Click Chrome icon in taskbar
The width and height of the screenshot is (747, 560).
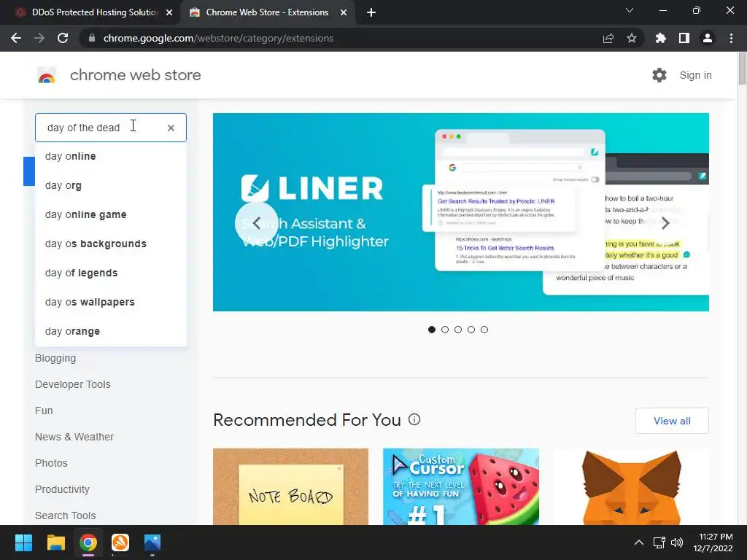pos(88,542)
